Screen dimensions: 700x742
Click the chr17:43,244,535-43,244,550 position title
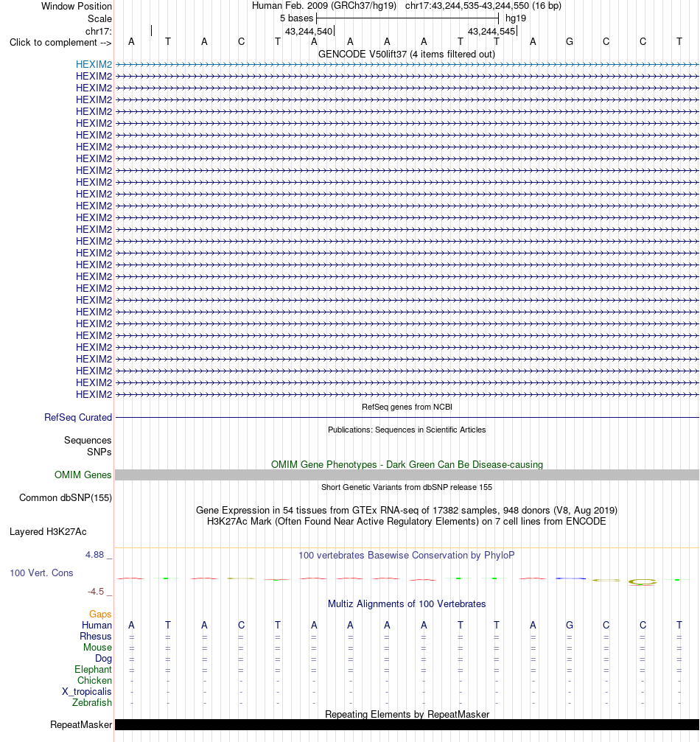pos(483,6)
